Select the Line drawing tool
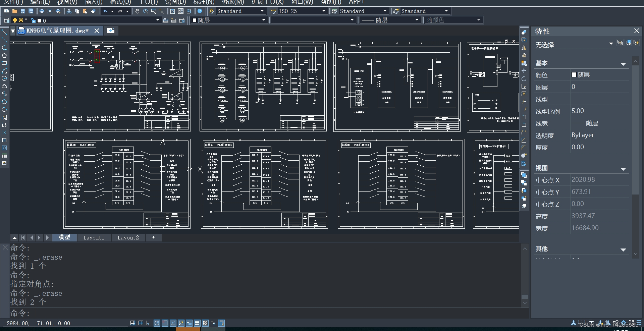 click(x=4, y=32)
